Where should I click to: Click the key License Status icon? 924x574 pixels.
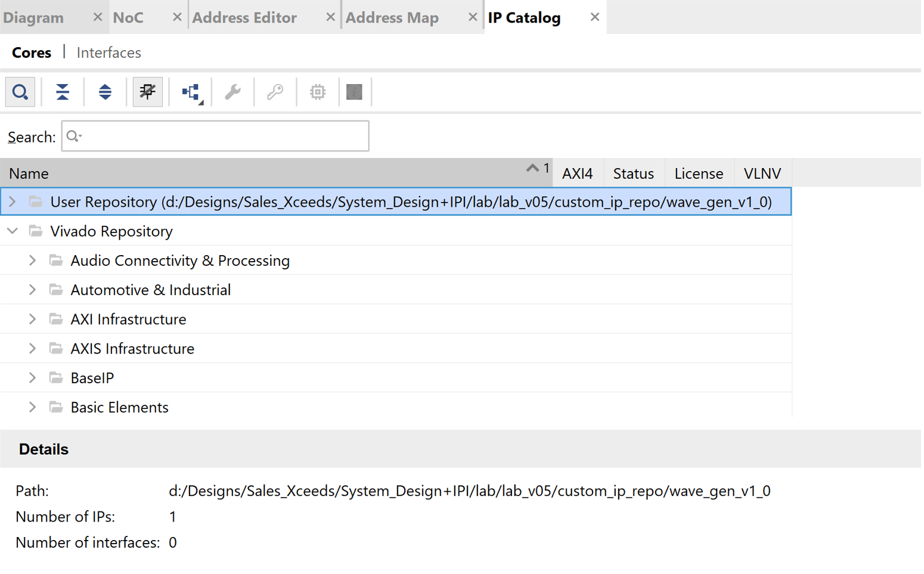pyautogui.click(x=275, y=92)
